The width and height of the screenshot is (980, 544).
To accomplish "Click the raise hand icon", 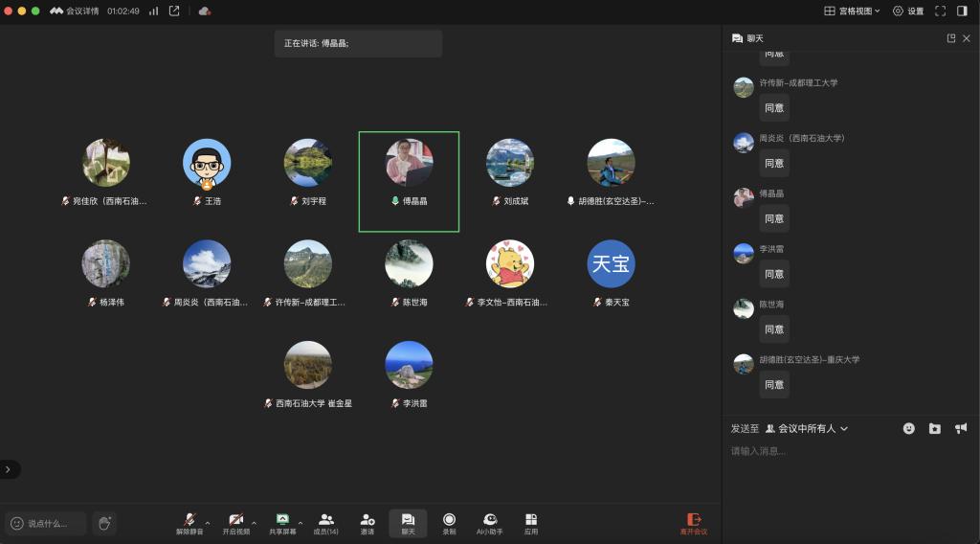I will click(x=104, y=523).
